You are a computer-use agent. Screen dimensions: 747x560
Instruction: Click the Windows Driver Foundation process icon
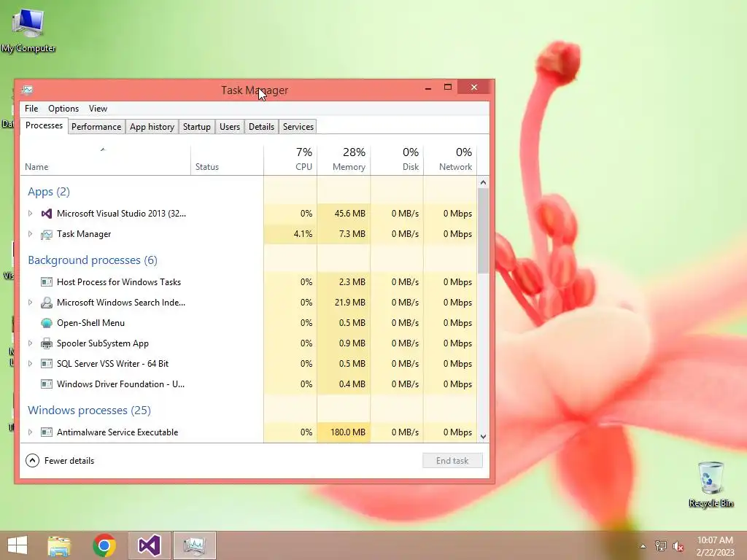46,384
